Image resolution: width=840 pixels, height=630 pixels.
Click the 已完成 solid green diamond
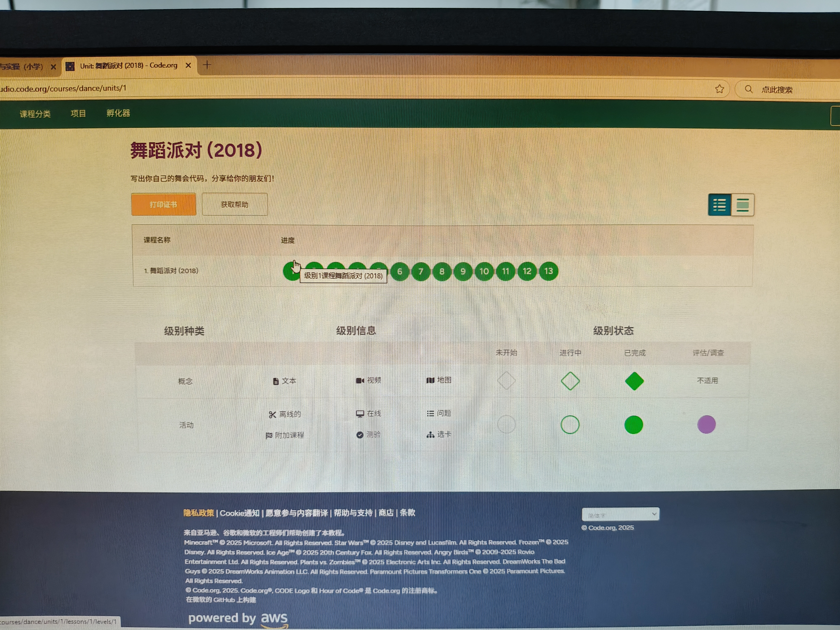click(x=634, y=381)
